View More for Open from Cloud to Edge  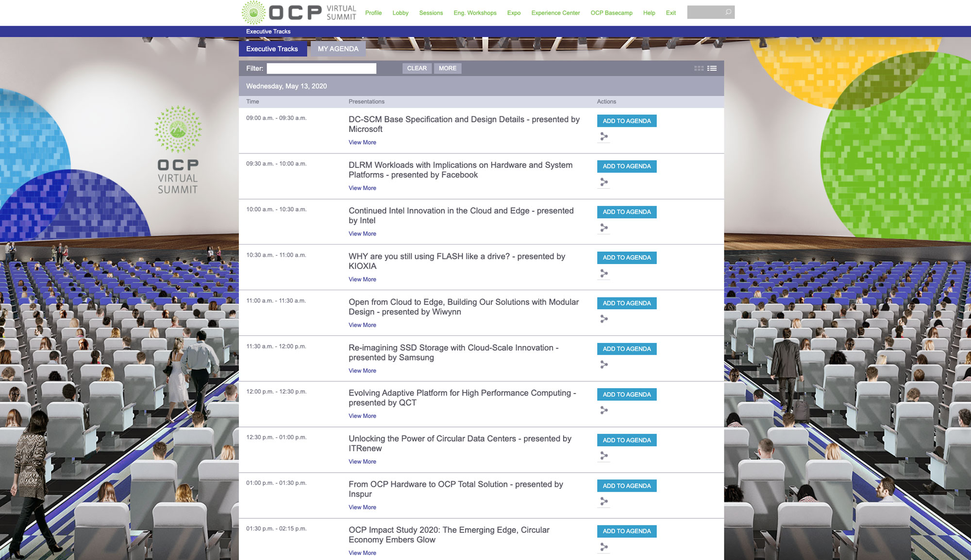[x=362, y=325]
